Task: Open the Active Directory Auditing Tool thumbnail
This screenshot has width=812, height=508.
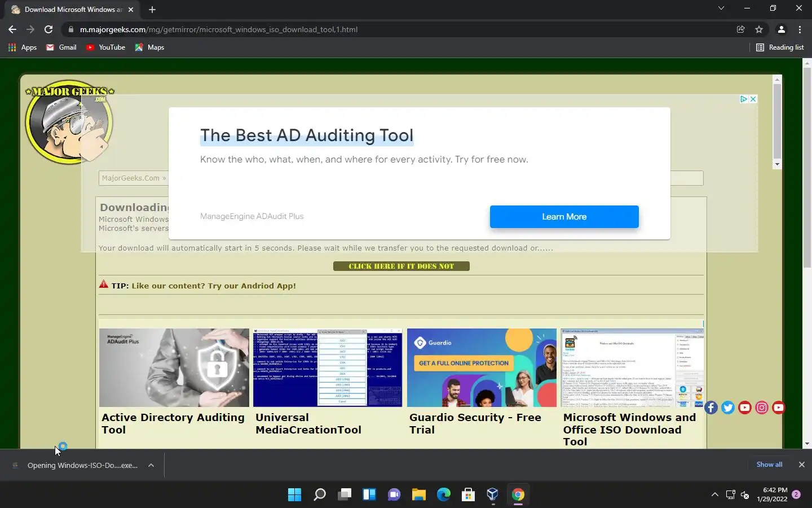Action: click(174, 367)
